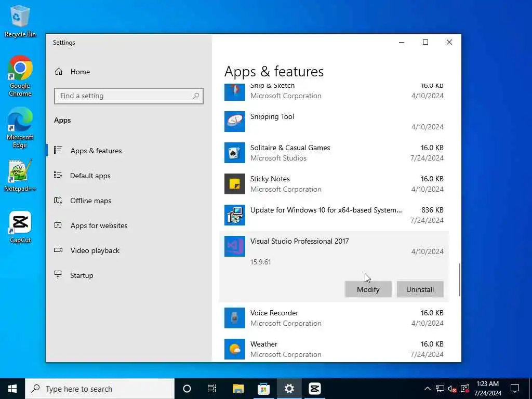
Task: Click the Visual Studio Professional 2017 icon
Action: [234, 246]
